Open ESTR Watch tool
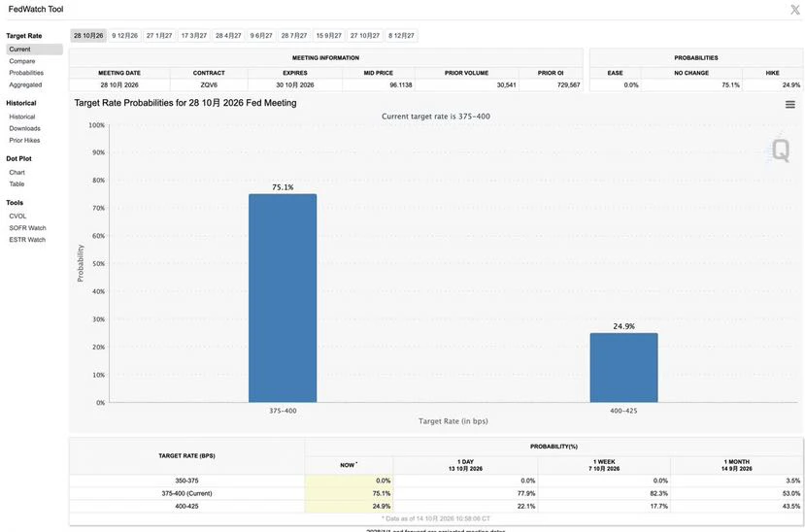Image resolution: width=805 pixels, height=532 pixels. (27, 240)
